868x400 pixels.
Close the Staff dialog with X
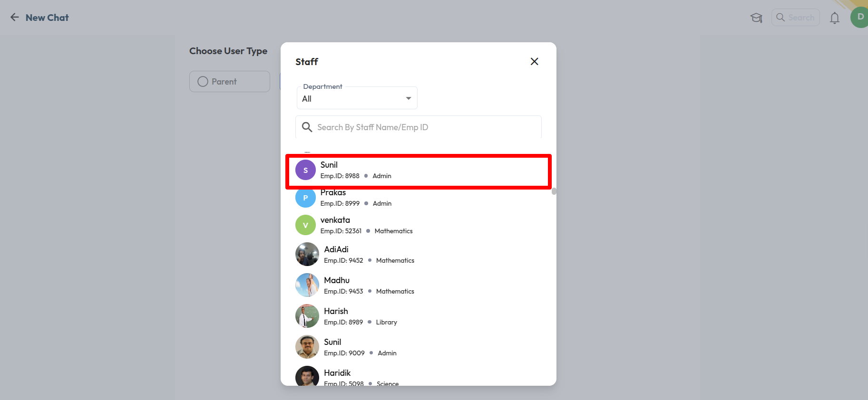tap(535, 61)
